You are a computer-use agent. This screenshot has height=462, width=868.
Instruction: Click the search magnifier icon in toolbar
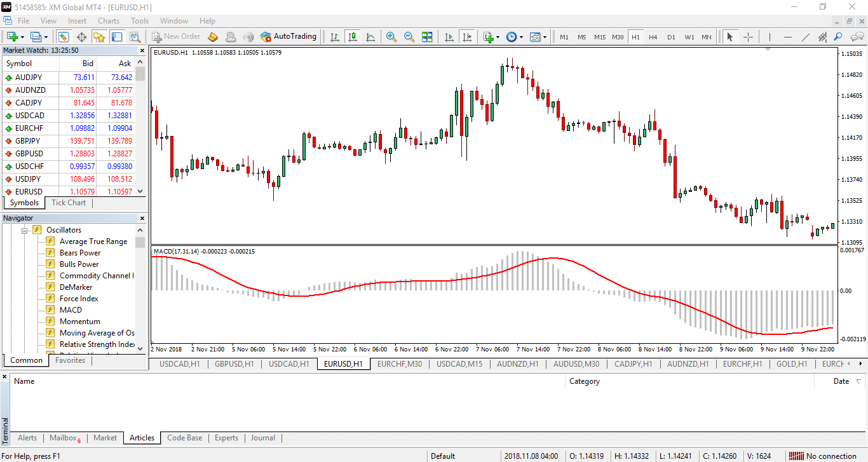[x=839, y=37]
